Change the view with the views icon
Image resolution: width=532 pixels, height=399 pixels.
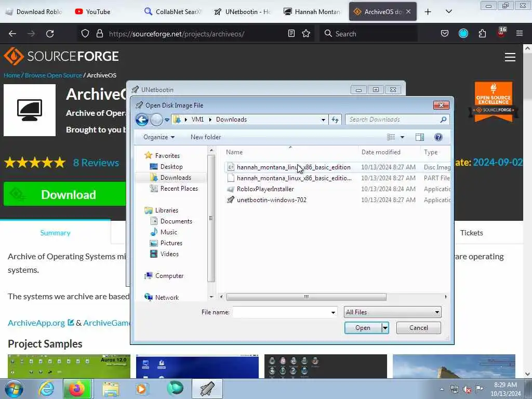click(x=391, y=137)
